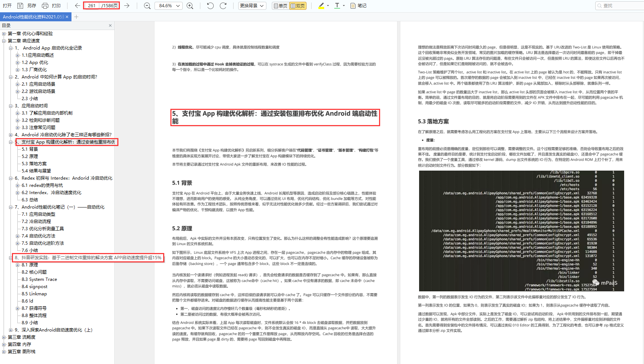Image resolution: width=644 pixels, height=364 pixels.
Task: Open outline item 7.6 小结
Action: 30,250
